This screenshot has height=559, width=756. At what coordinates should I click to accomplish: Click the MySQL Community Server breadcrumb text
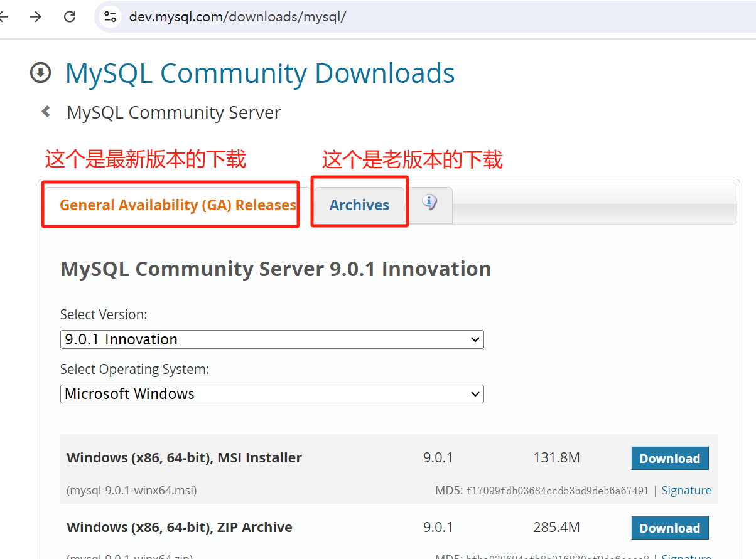174,113
